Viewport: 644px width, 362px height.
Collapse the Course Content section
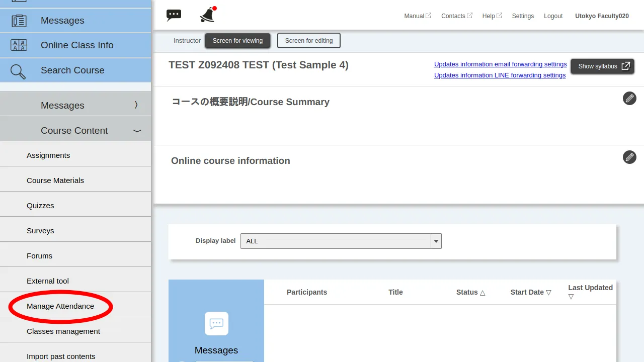pyautogui.click(x=137, y=131)
